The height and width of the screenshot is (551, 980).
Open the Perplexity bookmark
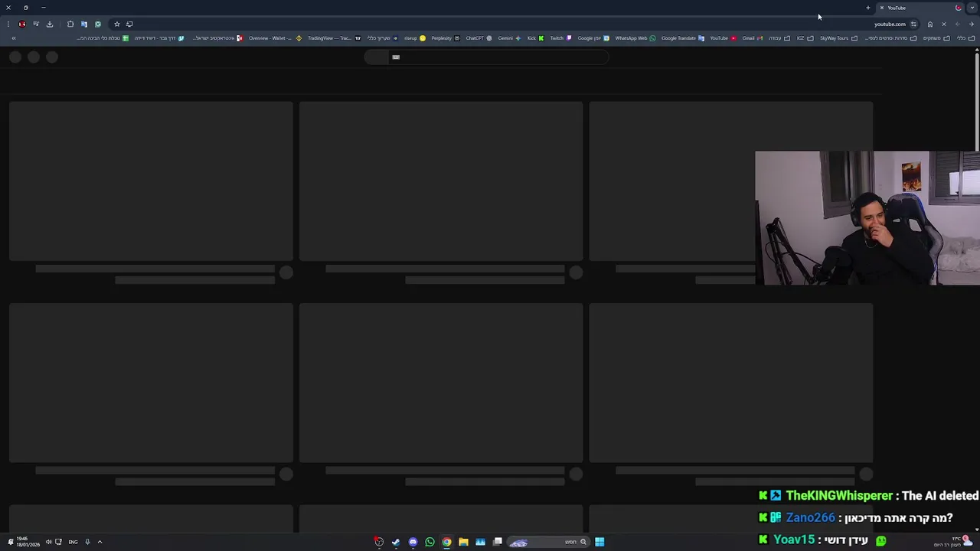pos(446,38)
